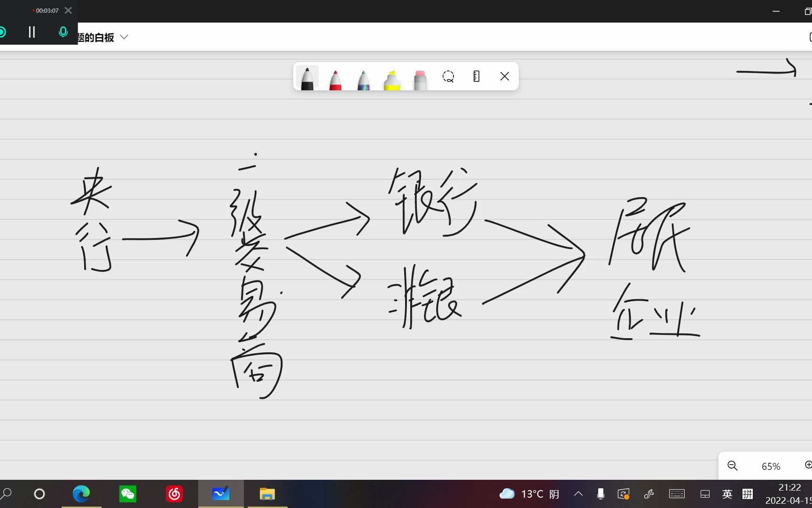The width and height of the screenshot is (812, 508).
Task: Click the display tray icon beside 英
Action: [705, 494]
